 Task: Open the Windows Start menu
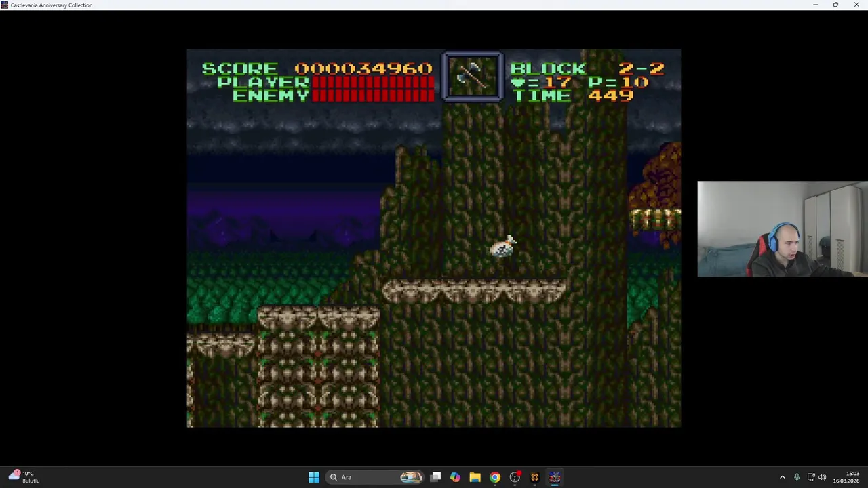pos(314,477)
